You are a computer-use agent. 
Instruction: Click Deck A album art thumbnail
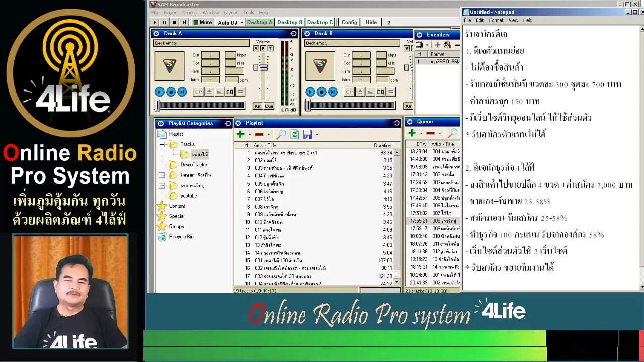170,66
